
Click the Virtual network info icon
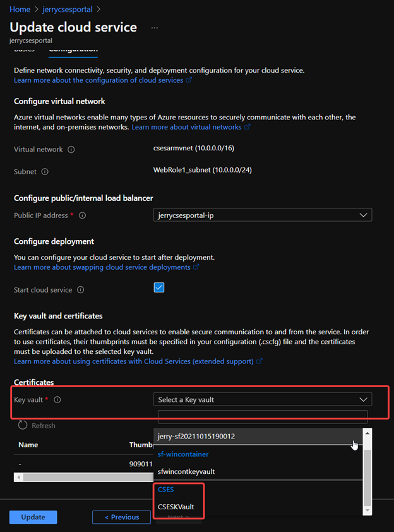(x=71, y=150)
